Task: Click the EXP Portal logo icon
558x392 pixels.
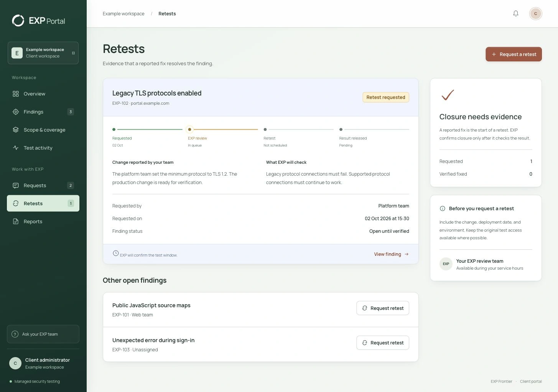Action: (18, 20)
